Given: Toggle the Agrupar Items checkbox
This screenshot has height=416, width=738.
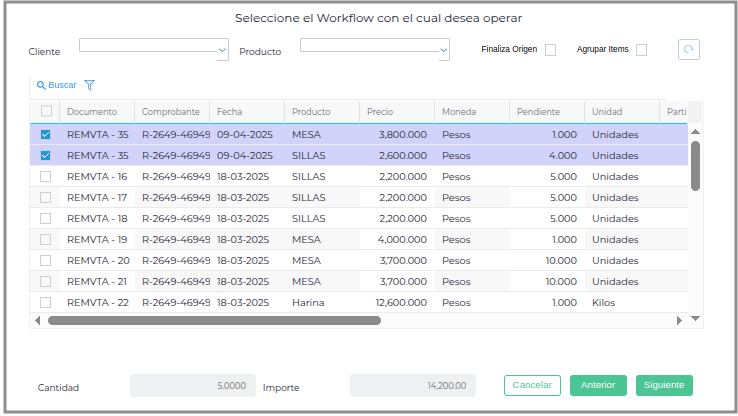Looking at the screenshot, I should [x=641, y=50].
